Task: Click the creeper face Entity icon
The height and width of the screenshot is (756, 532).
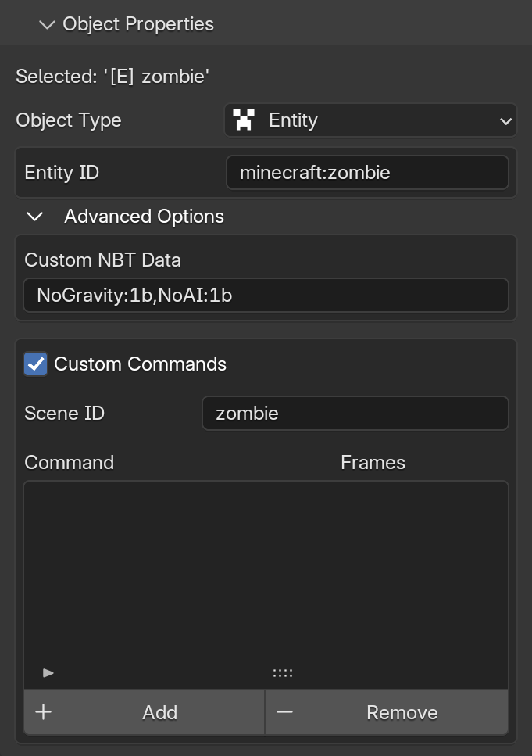Action: coord(244,120)
